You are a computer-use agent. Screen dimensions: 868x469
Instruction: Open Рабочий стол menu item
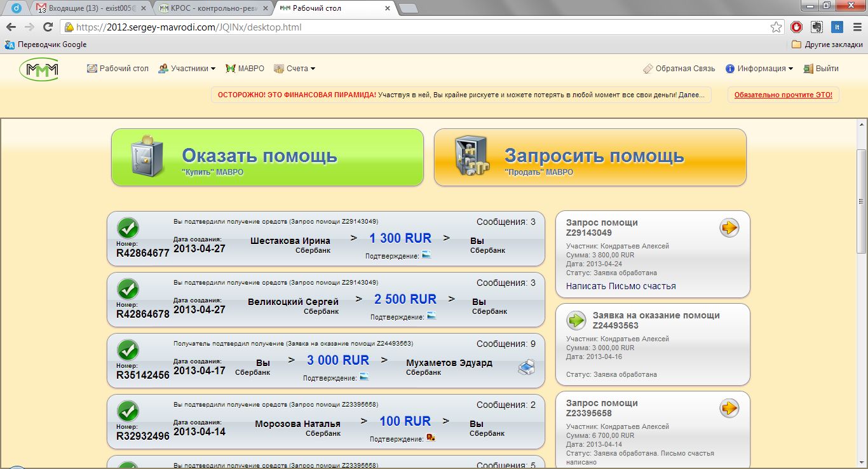[118, 69]
